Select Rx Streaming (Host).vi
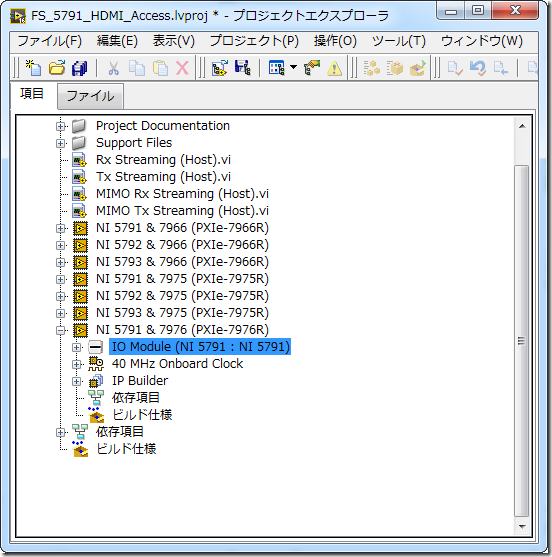 pos(163,160)
